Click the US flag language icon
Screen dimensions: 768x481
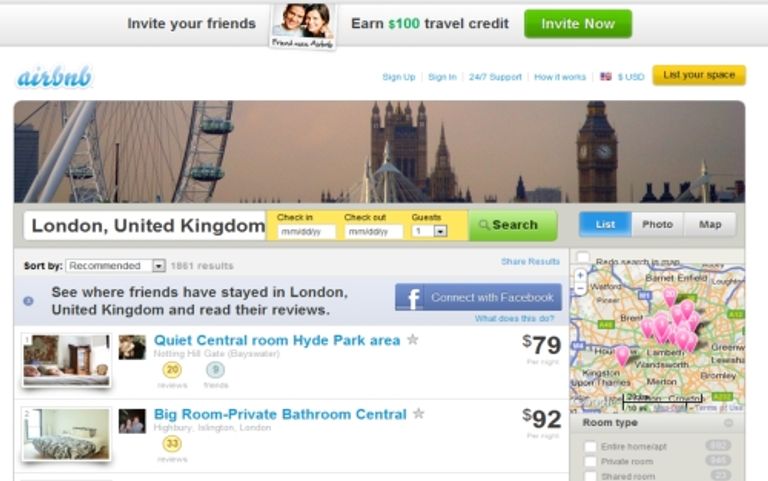tap(606, 76)
